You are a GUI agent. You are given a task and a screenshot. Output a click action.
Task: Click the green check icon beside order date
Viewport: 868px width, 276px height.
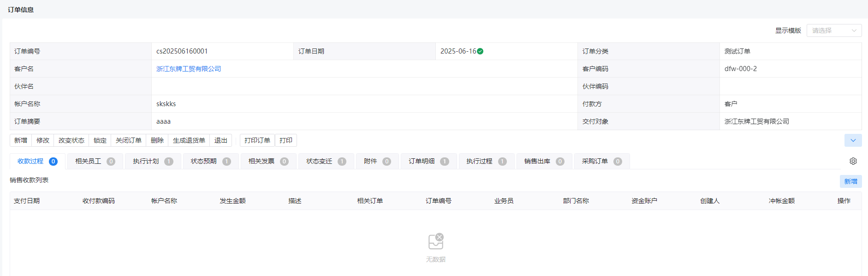(x=480, y=51)
